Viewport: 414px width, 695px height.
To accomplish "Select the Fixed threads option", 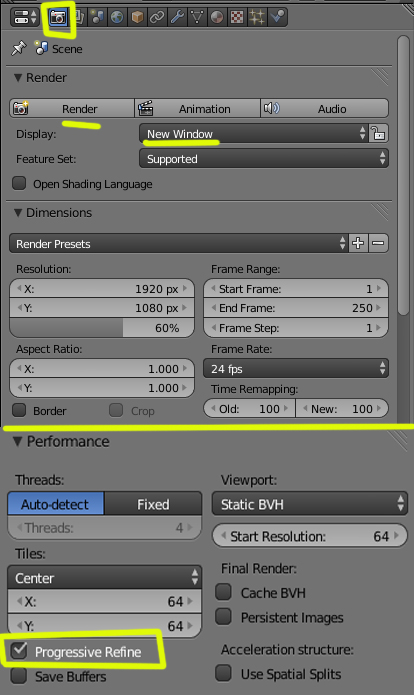I will pos(153,504).
